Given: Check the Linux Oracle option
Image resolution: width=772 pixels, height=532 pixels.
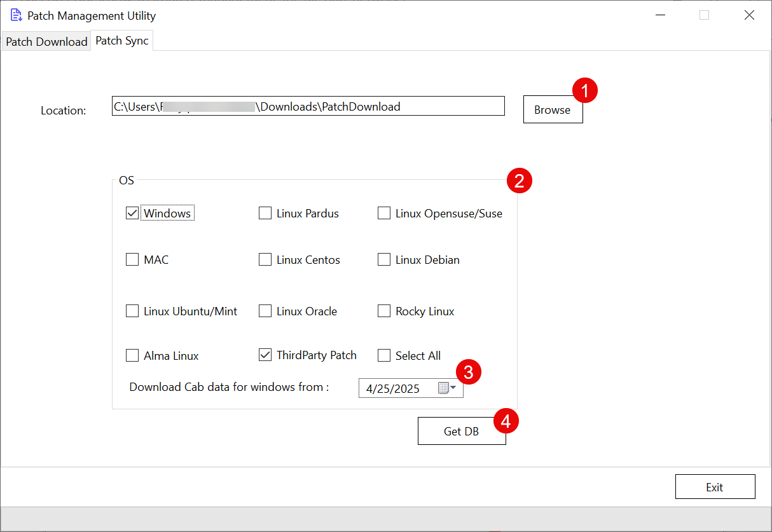Looking at the screenshot, I should [x=265, y=311].
